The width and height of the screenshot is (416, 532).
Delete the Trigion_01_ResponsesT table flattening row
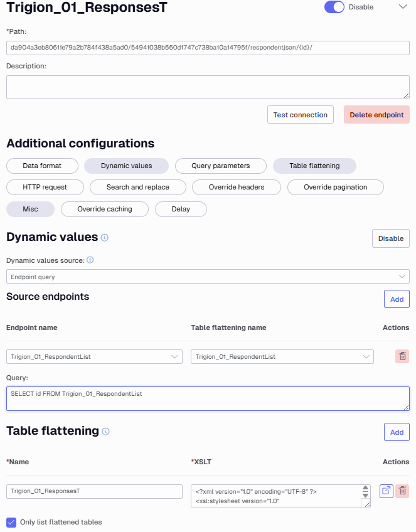point(402,491)
